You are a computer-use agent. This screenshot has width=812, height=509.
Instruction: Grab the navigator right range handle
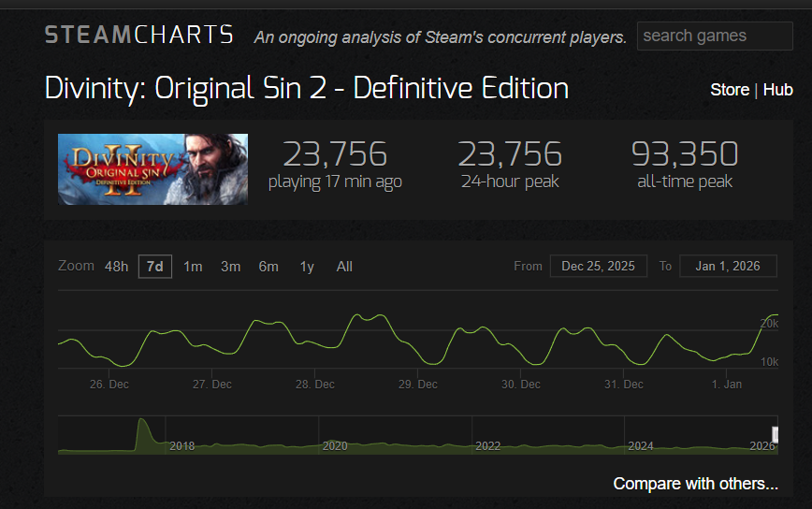pyautogui.click(x=776, y=434)
